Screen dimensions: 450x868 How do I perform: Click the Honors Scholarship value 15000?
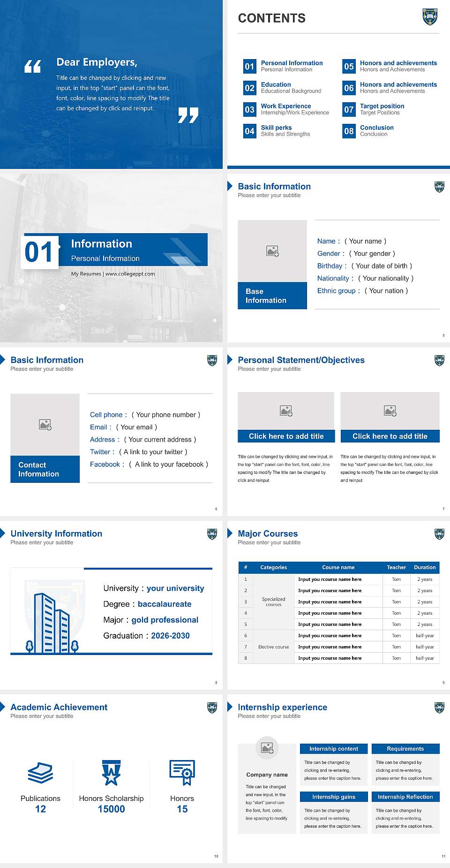point(112,809)
